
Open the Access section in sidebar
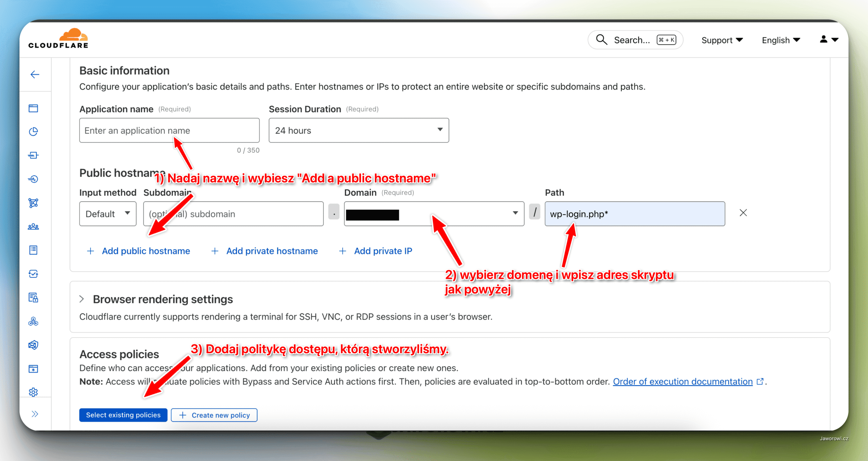pyautogui.click(x=33, y=179)
